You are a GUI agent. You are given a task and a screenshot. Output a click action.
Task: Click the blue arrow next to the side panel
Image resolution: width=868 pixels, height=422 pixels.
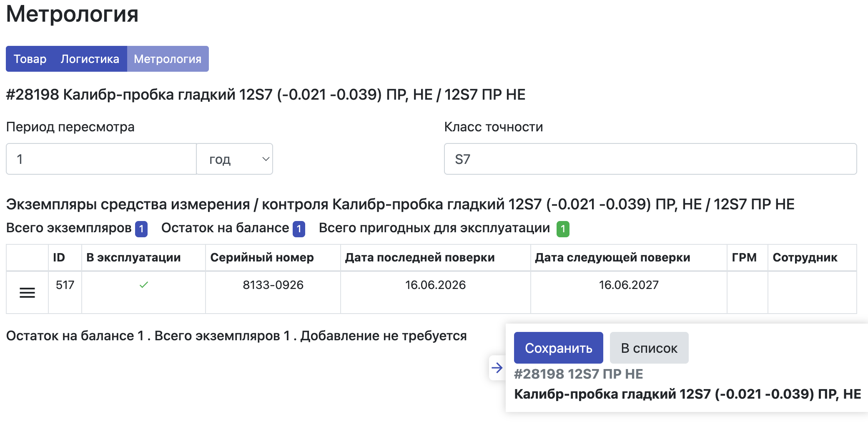tap(497, 368)
